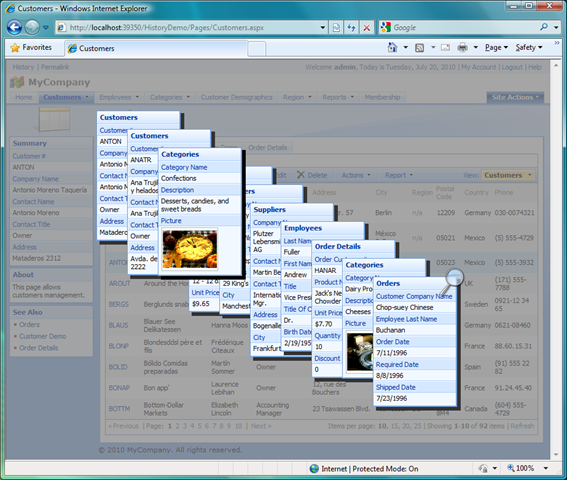
Task: Open the Site Actions menu
Action: pyautogui.click(x=515, y=97)
